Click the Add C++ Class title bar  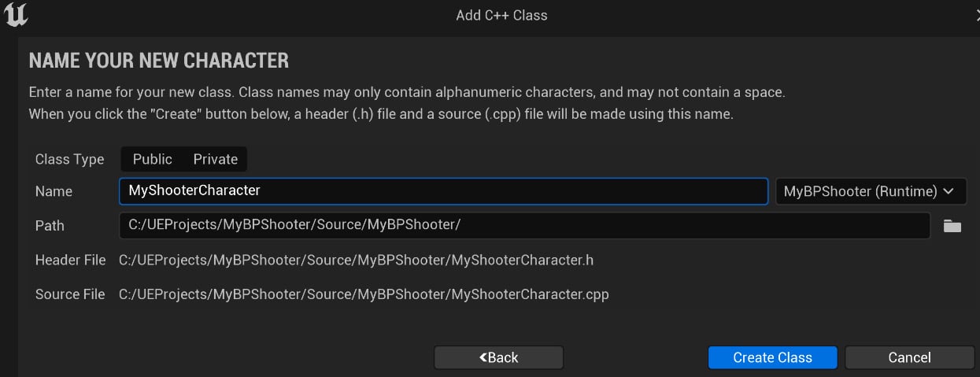point(501,15)
